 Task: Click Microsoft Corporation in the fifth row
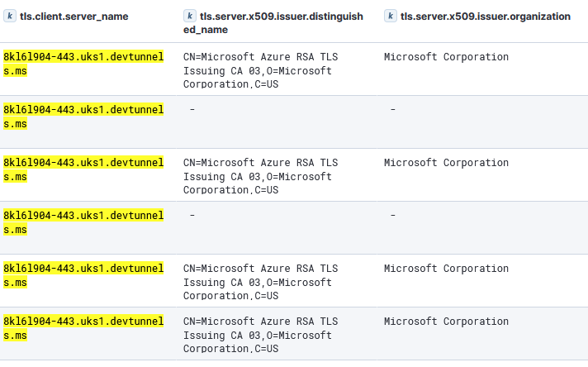tap(446, 269)
